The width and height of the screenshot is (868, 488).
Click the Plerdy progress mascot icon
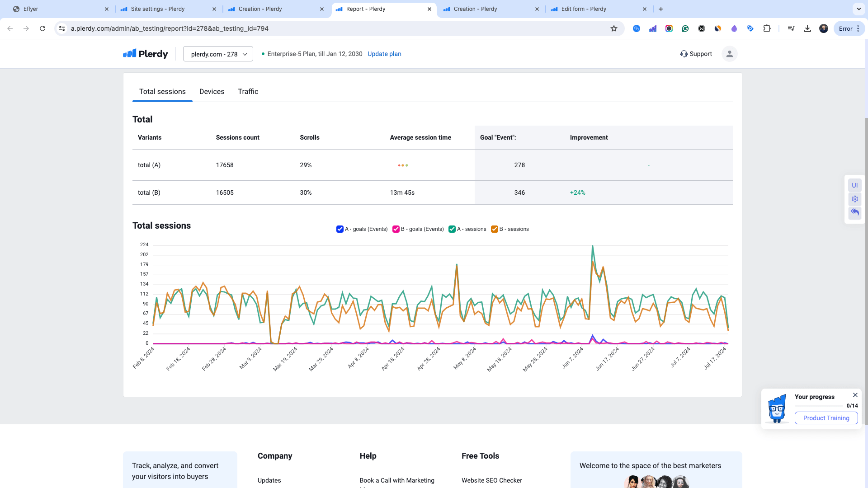tap(776, 408)
